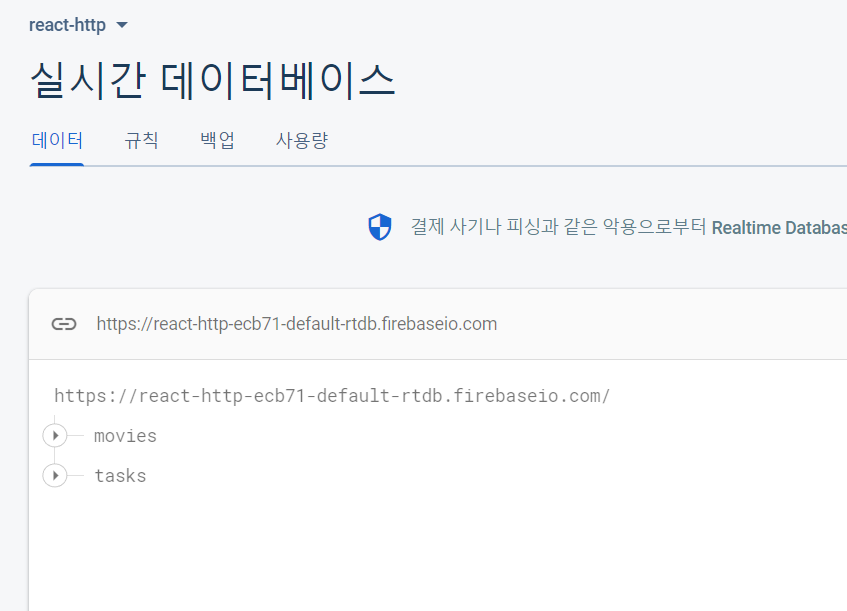
Task: Click the blue shield security icon
Action: click(380, 227)
